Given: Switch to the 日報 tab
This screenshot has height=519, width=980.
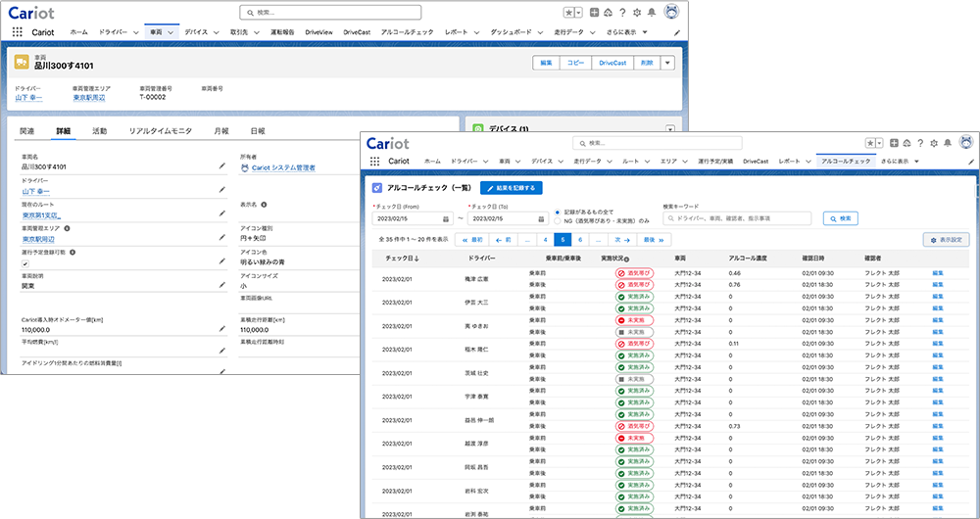Looking at the screenshot, I should [258, 131].
